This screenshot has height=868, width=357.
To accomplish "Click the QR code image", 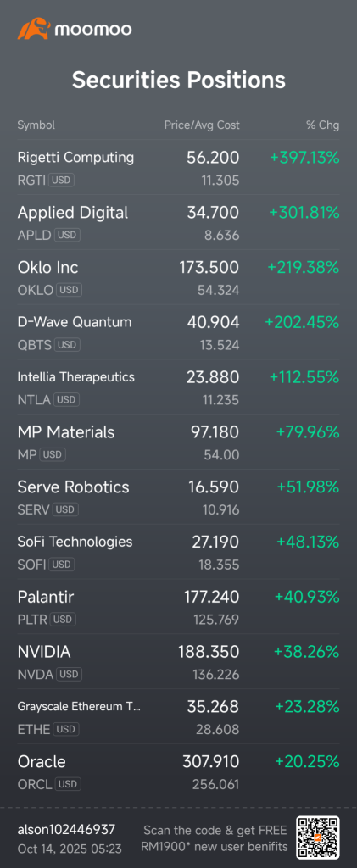I will click(318, 837).
